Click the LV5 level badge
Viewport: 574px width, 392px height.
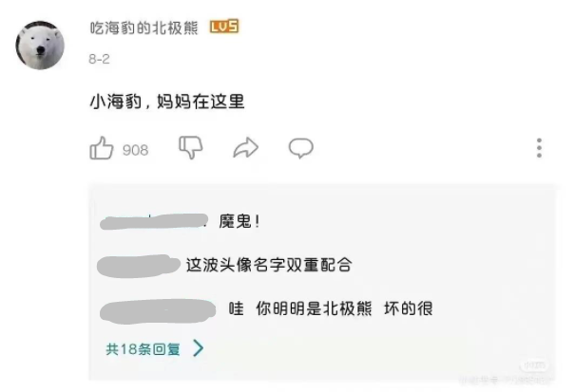point(224,27)
